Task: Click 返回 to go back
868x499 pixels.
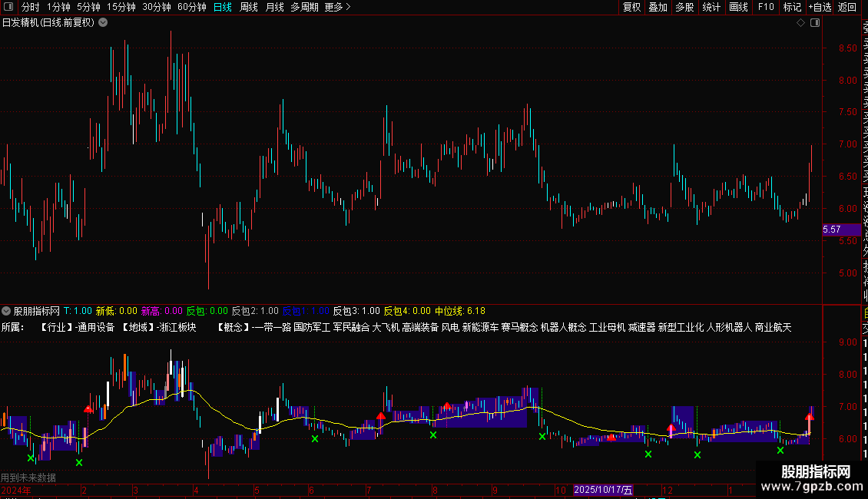Action: click(847, 7)
